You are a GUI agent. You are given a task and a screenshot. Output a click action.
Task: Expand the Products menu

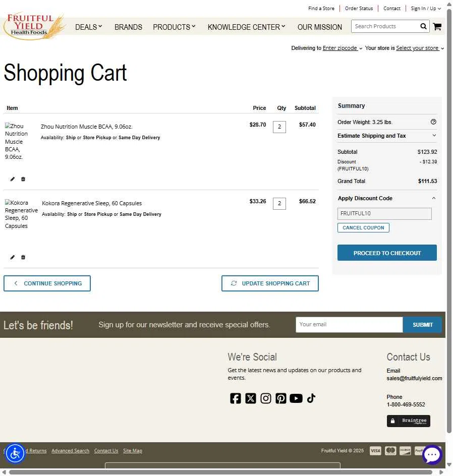174,27
